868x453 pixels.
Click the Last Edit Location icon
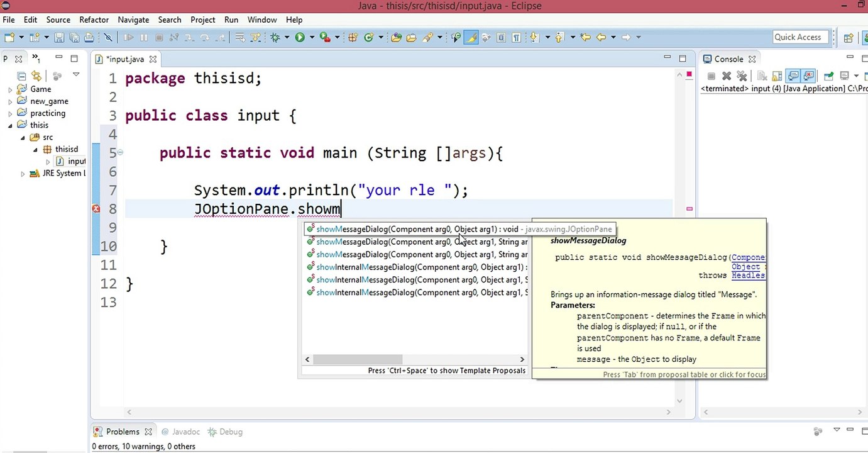click(586, 37)
